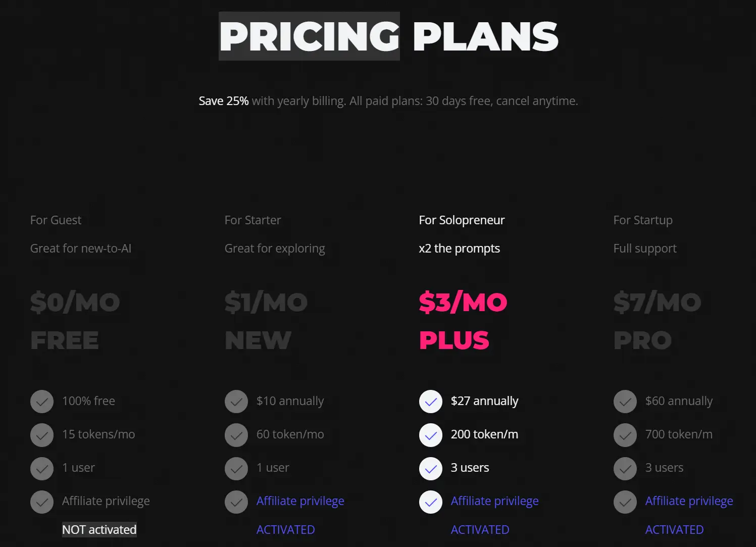Click the Plus plan's 3 users check icon
756x547 pixels.
point(431,469)
